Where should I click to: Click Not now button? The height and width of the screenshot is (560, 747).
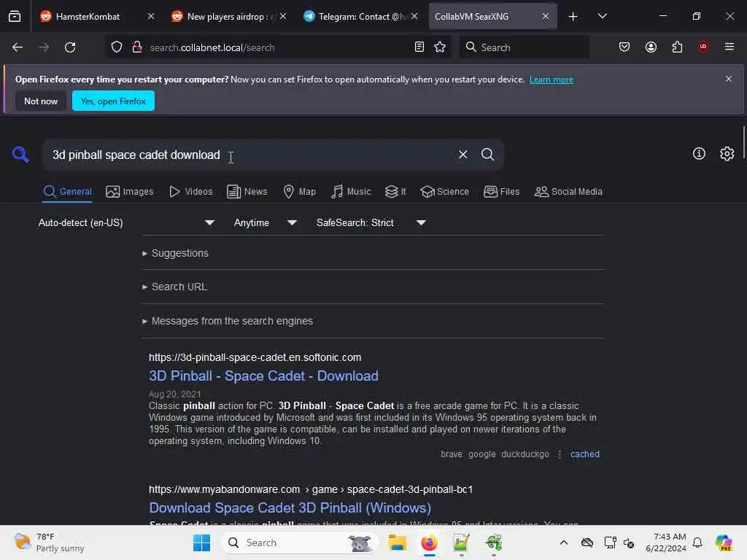(x=41, y=101)
